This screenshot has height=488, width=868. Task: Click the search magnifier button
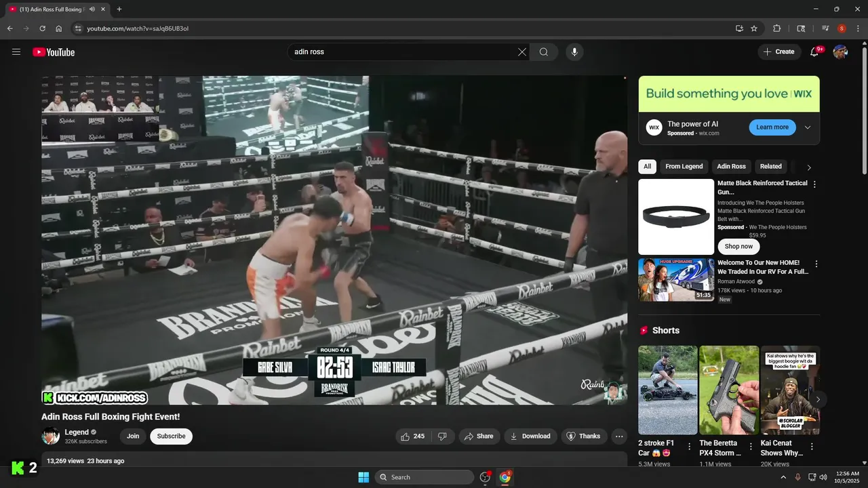[x=544, y=52]
